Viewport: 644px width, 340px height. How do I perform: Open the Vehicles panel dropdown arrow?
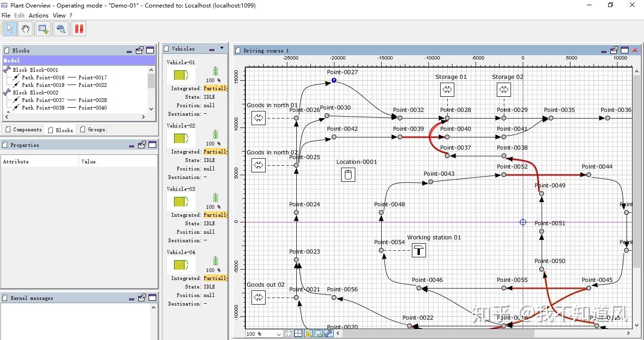tap(222, 48)
